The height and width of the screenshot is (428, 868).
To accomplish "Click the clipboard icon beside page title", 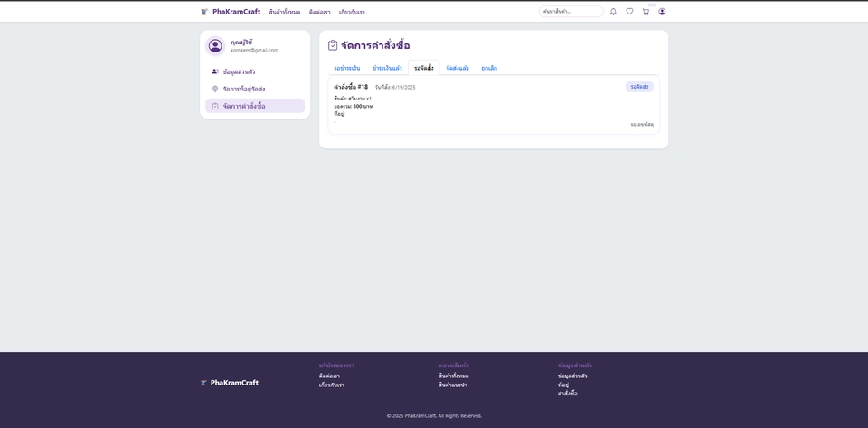I will 333,45.
